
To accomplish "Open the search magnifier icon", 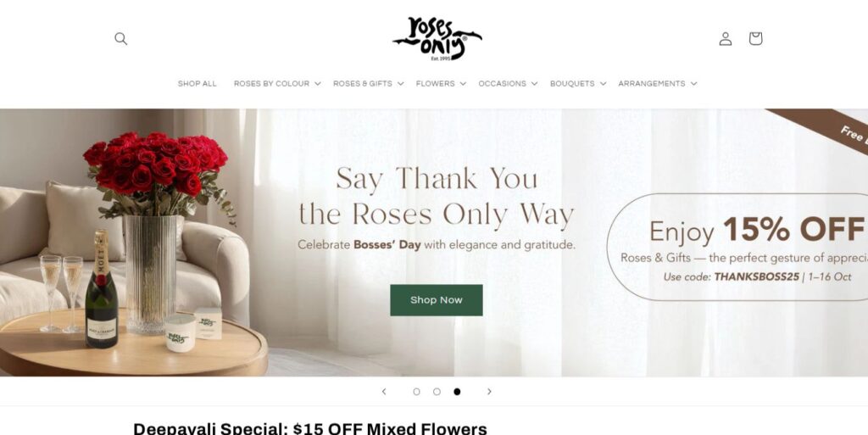I will pyautogui.click(x=120, y=39).
